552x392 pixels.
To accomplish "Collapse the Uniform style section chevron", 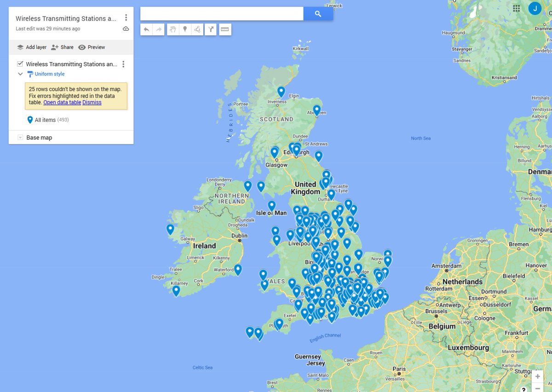I will [x=20, y=74].
